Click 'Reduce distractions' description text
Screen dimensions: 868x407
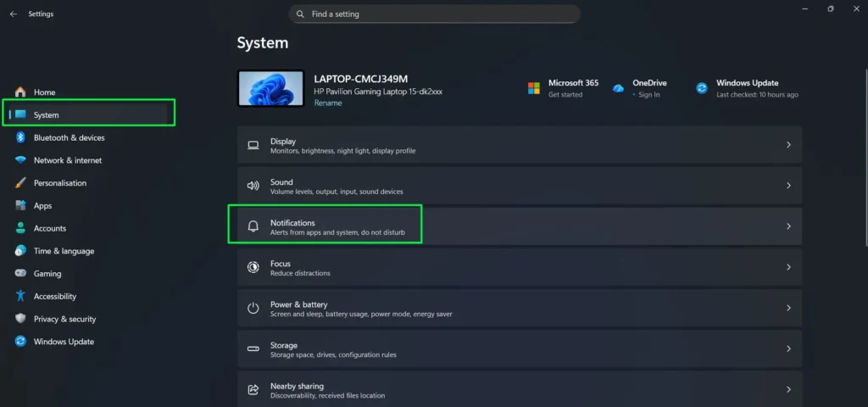pyautogui.click(x=300, y=274)
